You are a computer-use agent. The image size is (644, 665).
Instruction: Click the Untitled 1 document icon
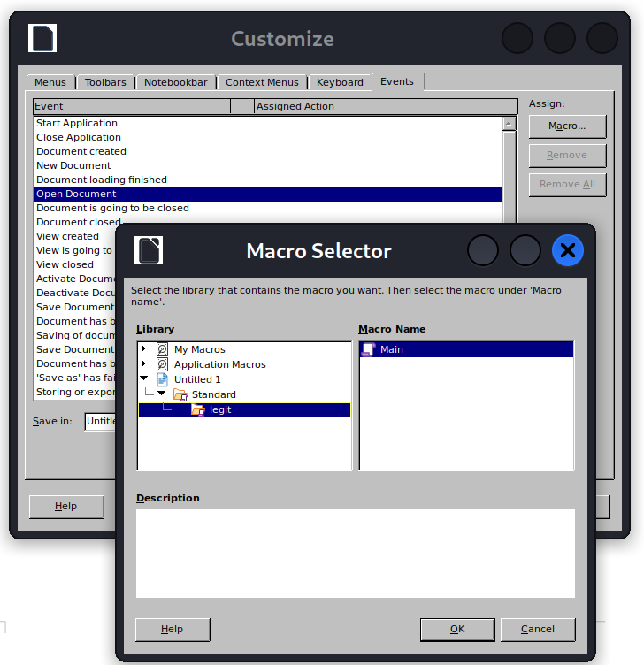point(162,379)
